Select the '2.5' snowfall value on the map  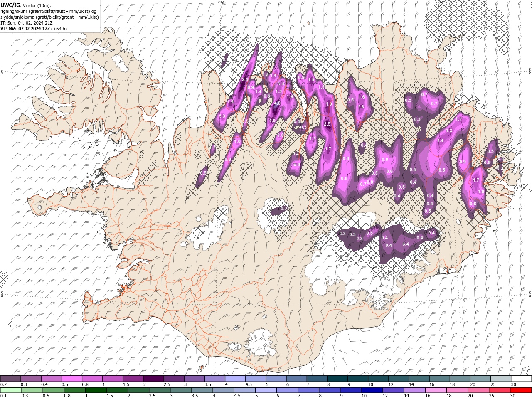[327, 124]
